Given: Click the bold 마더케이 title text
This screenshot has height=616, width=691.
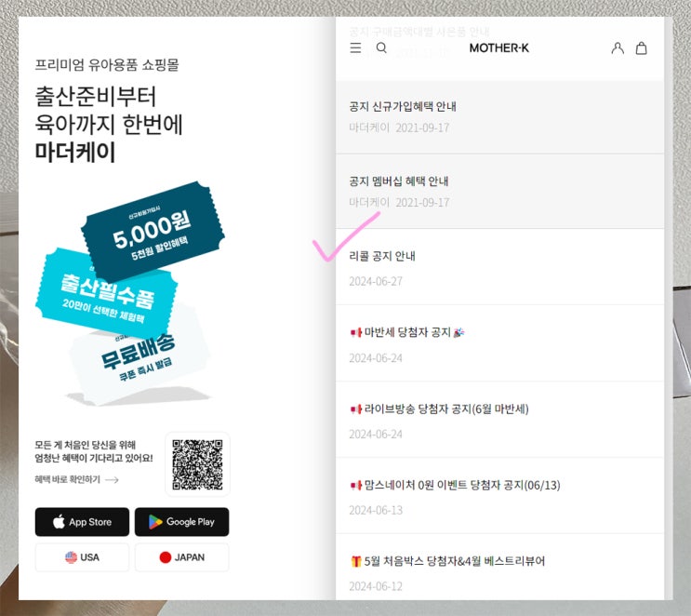Looking at the screenshot, I should pos(75,152).
